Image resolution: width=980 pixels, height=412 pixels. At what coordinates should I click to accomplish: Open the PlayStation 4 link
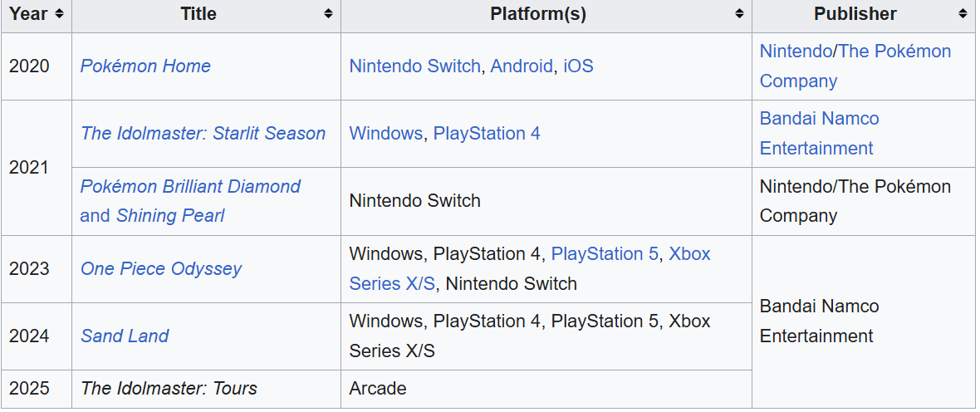click(x=487, y=133)
